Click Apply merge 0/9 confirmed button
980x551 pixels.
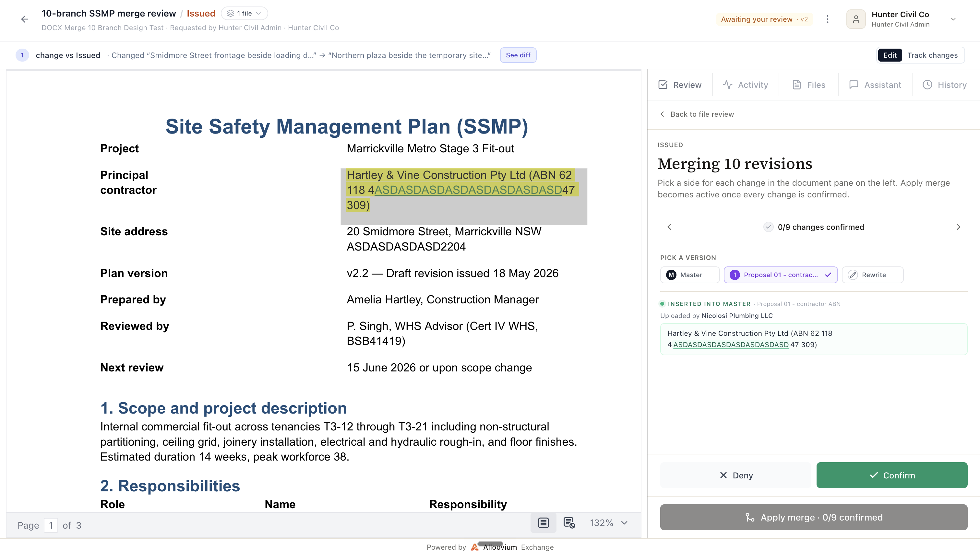click(814, 517)
